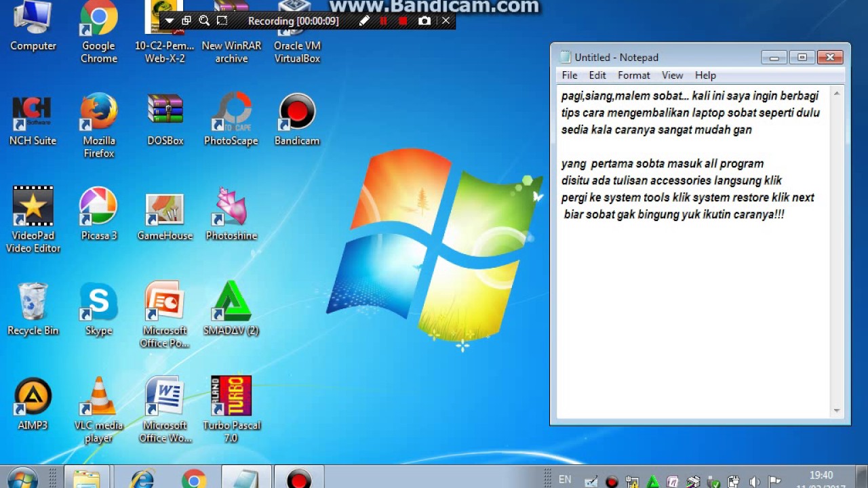Screen dimensions: 868x488
Task: Take a screenshot with Bandicam camera icon
Action: pos(425,21)
